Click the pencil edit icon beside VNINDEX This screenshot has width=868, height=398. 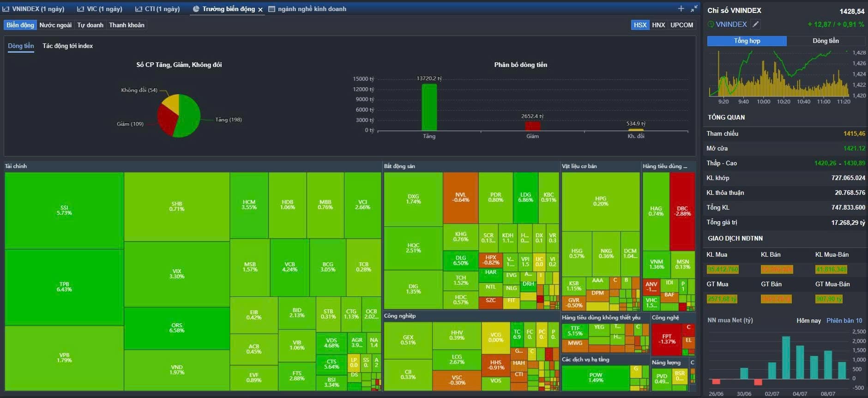coord(755,24)
